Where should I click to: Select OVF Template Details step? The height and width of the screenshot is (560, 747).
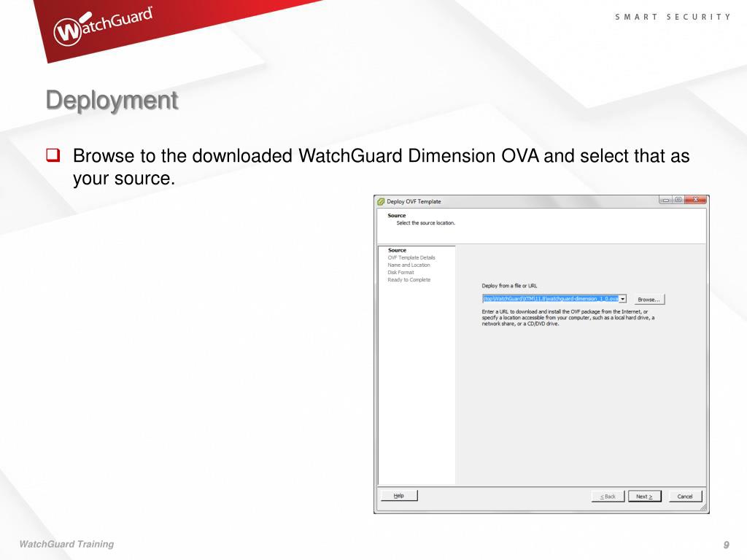411,257
